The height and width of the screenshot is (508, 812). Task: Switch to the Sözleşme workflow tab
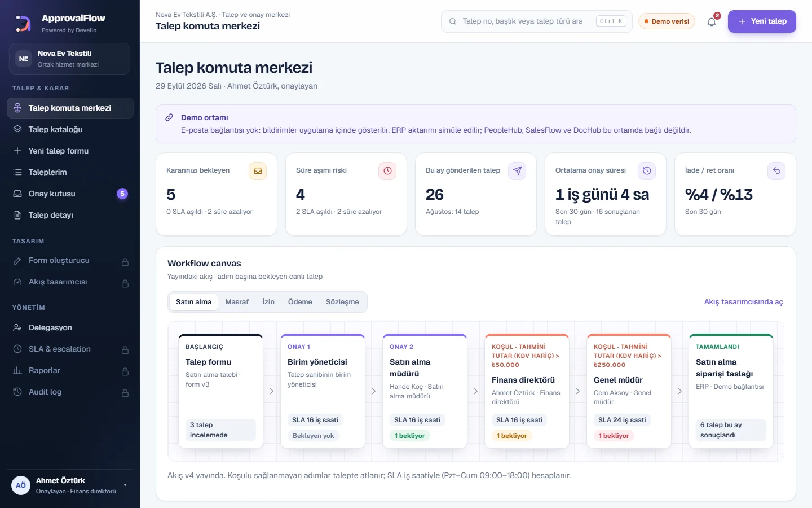pos(342,302)
